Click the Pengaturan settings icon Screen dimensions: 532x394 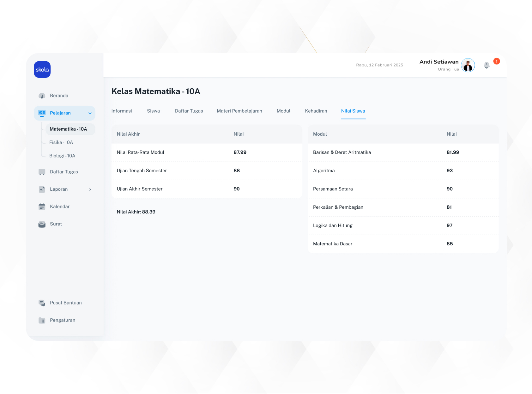point(42,320)
